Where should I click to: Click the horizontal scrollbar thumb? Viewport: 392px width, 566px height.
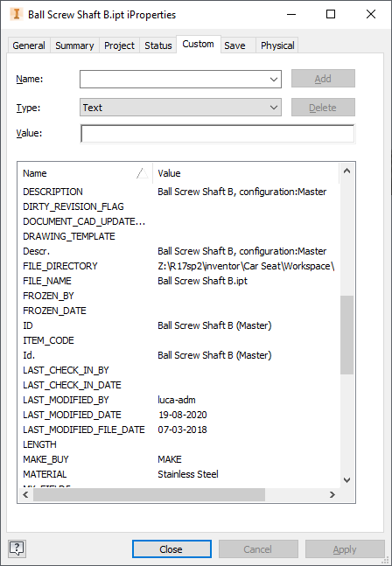[149, 495]
